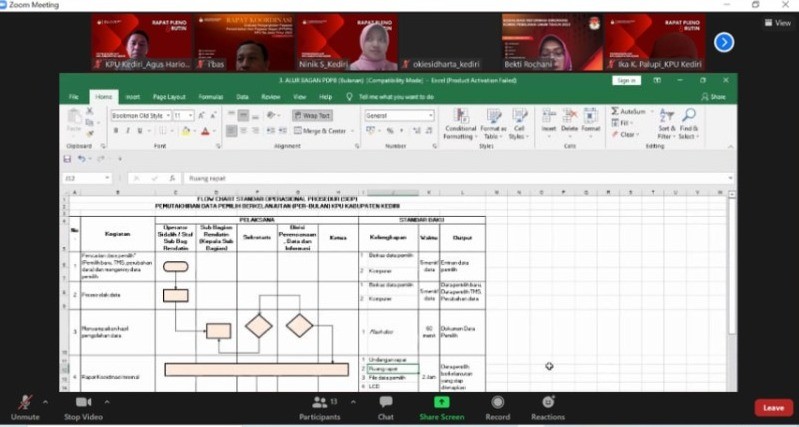
Task: Toggle Italic formatting in Font group
Action: coord(129,131)
